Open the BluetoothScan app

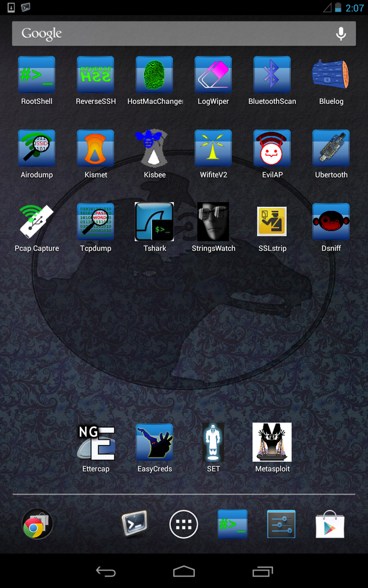(x=272, y=75)
